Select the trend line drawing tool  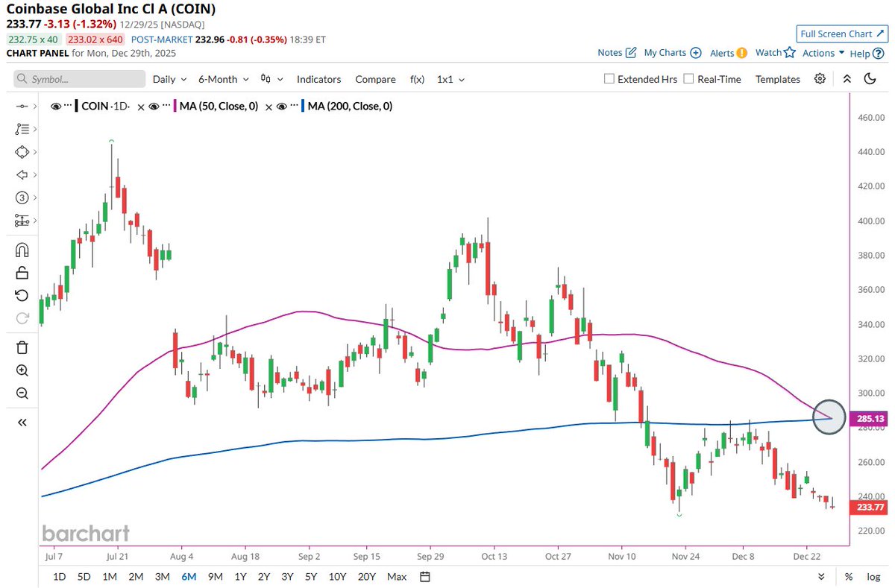(x=22, y=106)
